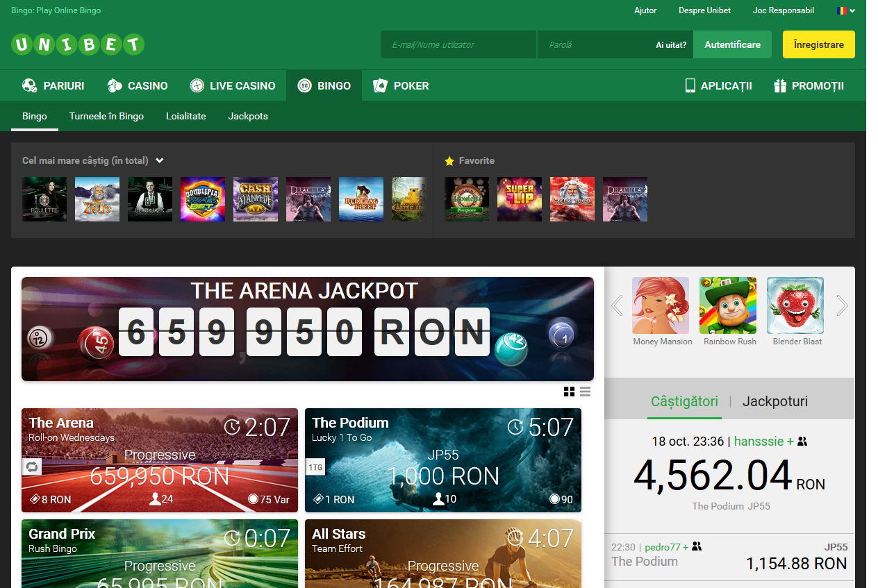Open Pariuri sports betting section
The width and height of the screenshot is (878, 588).
53,86
